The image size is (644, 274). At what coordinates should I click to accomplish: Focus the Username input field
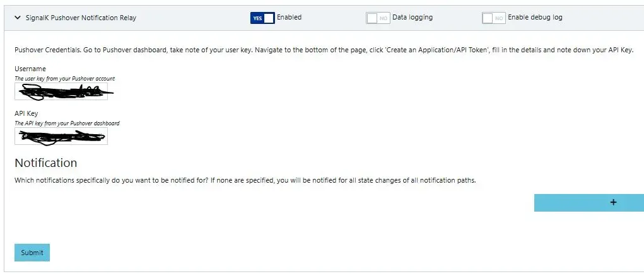[x=61, y=92]
